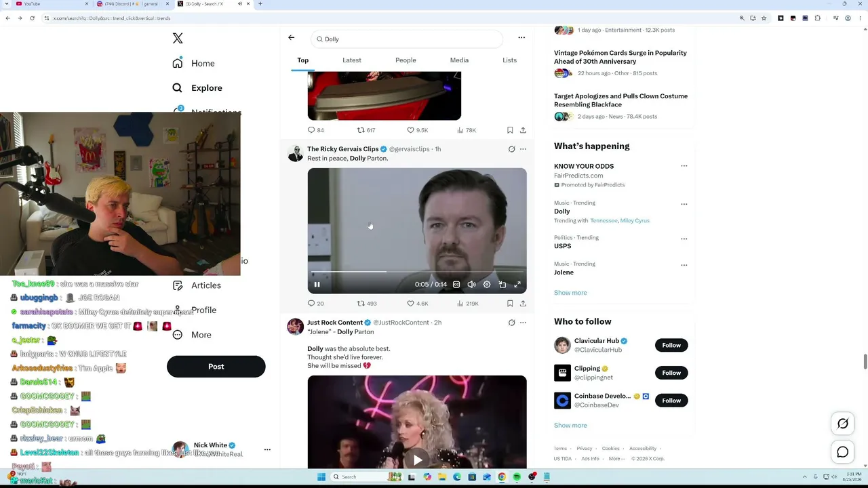
Task: Bookmark the Ricky Gervais Clips post
Action: click(x=510, y=304)
